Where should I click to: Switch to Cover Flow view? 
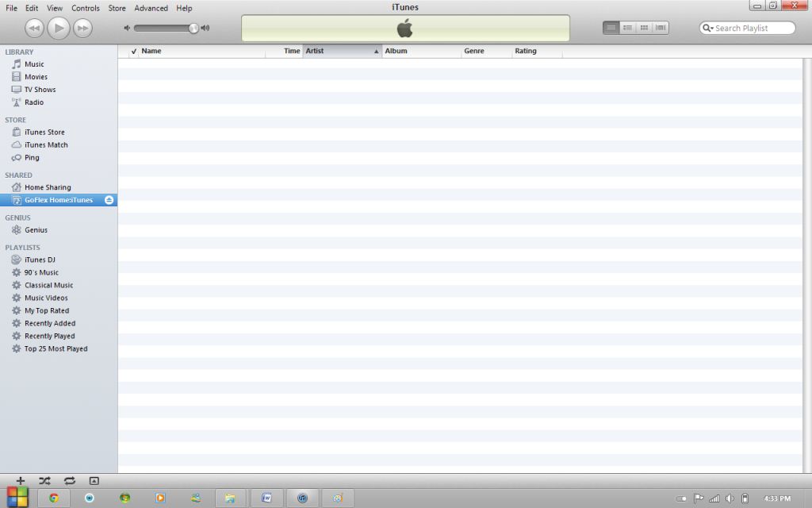pyautogui.click(x=661, y=28)
